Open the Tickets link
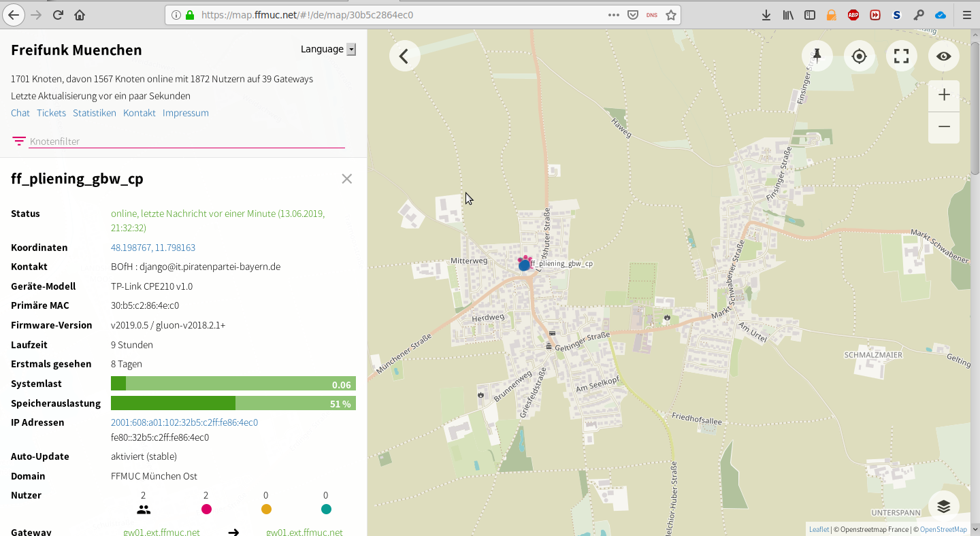Screen dimensions: 980x536 [x=51, y=113]
